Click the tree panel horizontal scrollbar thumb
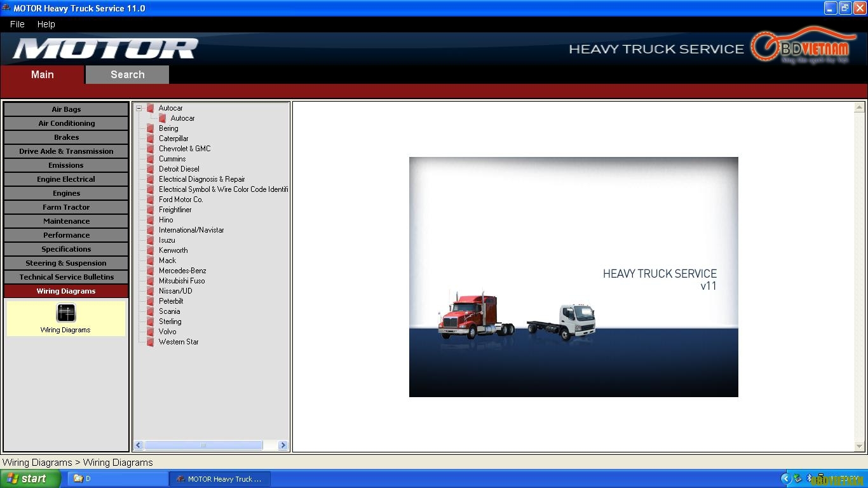The image size is (868, 488). coord(203,445)
